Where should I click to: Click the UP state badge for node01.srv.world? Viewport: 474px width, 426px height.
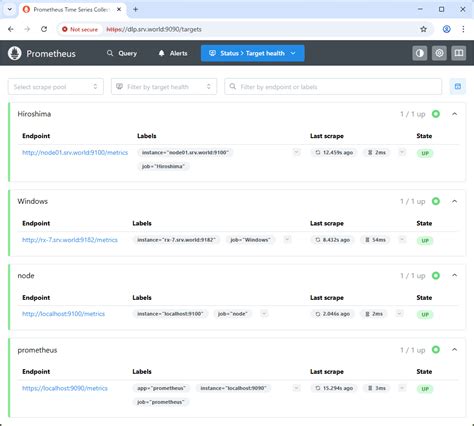point(425,153)
